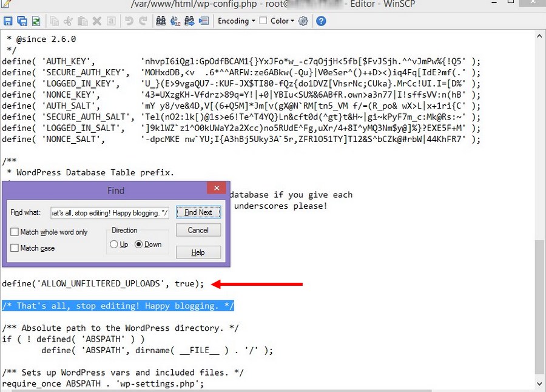Open WinSCP editor help
The width and height of the screenshot is (546, 392).
320,21
